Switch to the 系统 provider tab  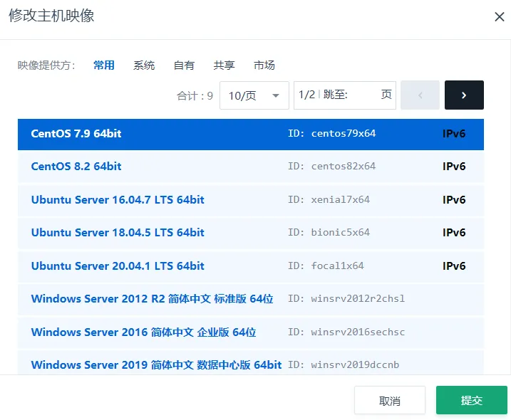pyautogui.click(x=144, y=65)
